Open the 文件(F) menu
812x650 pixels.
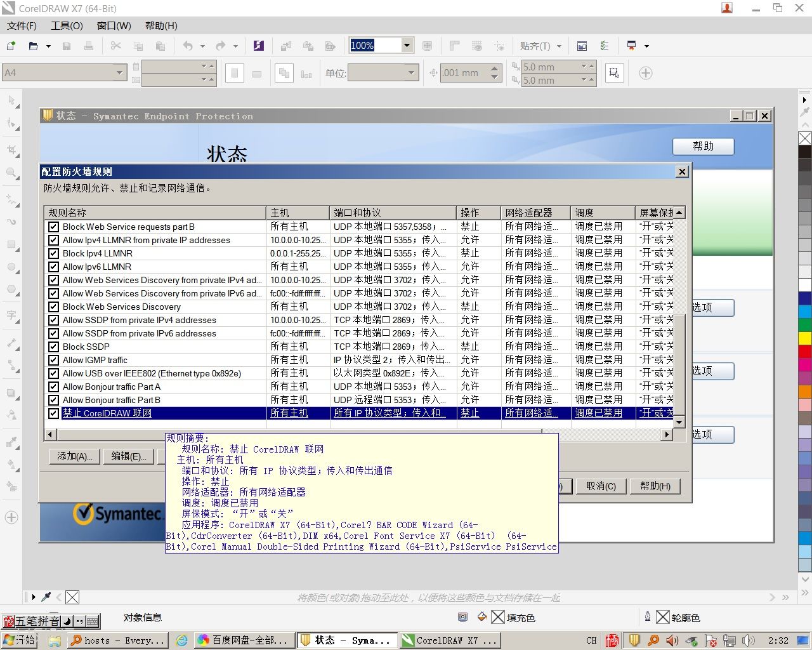[x=22, y=26]
